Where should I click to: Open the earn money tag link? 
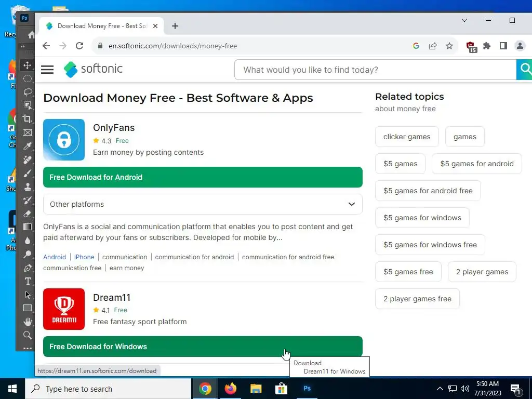[127, 268]
